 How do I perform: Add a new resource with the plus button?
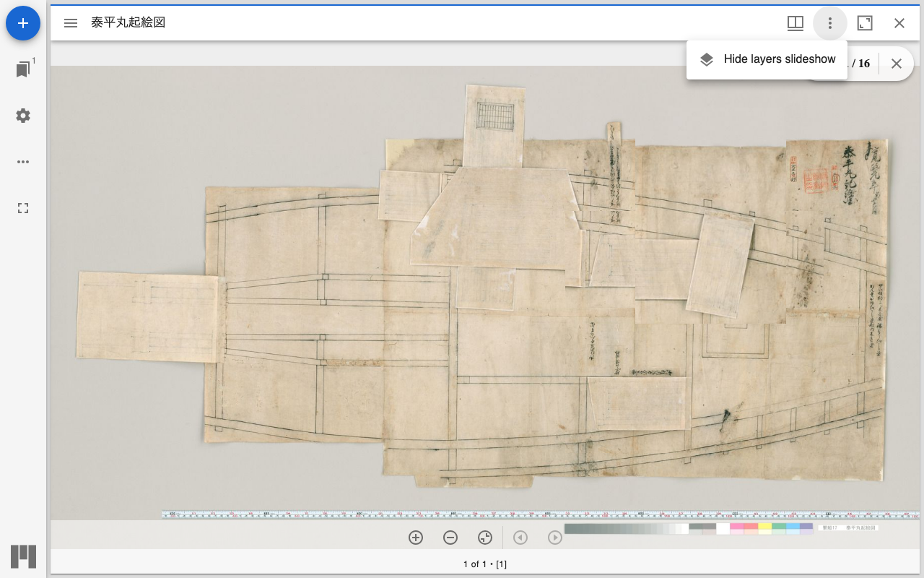(23, 23)
